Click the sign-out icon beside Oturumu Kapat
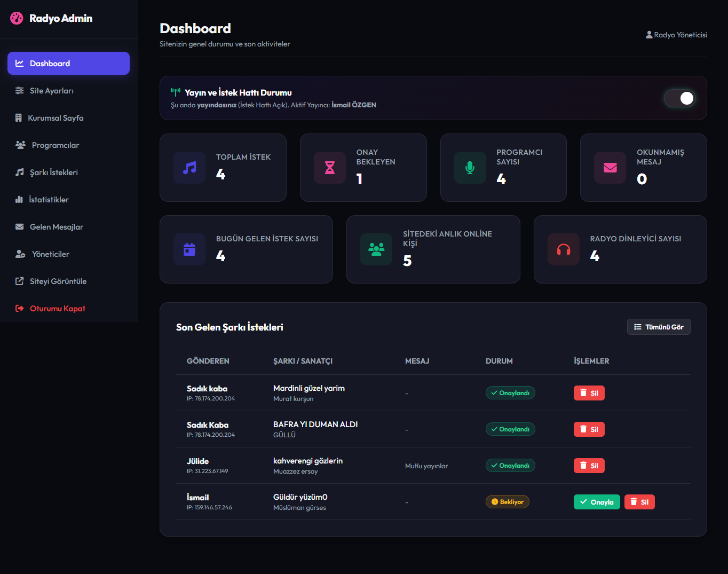728x574 pixels. [20, 309]
